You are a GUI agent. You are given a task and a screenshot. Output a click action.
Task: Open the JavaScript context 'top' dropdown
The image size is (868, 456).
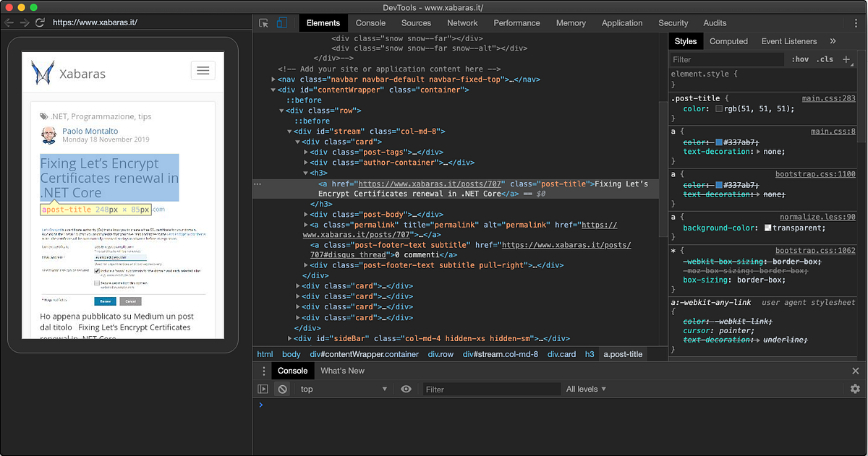344,389
